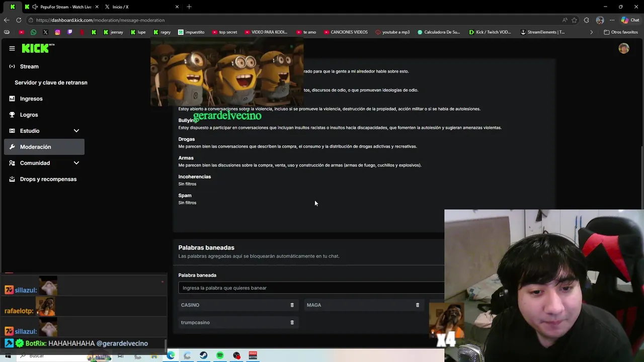
Task: Open the Instagram bookmark
Action: [57, 32]
